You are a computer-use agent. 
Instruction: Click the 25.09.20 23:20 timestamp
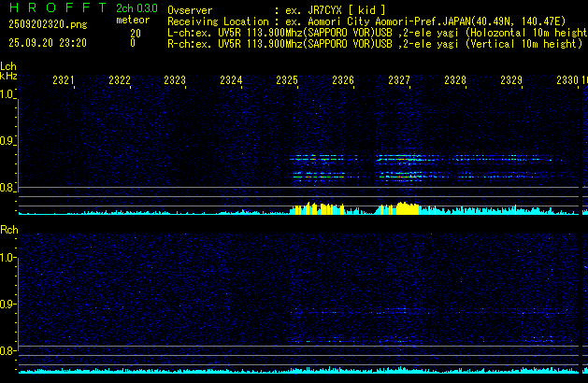[x=47, y=43]
